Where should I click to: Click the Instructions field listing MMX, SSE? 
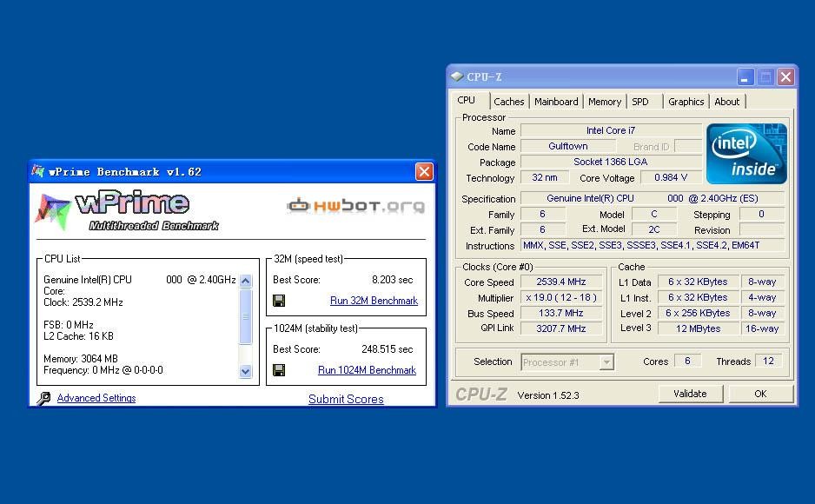(x=653, y=245)
